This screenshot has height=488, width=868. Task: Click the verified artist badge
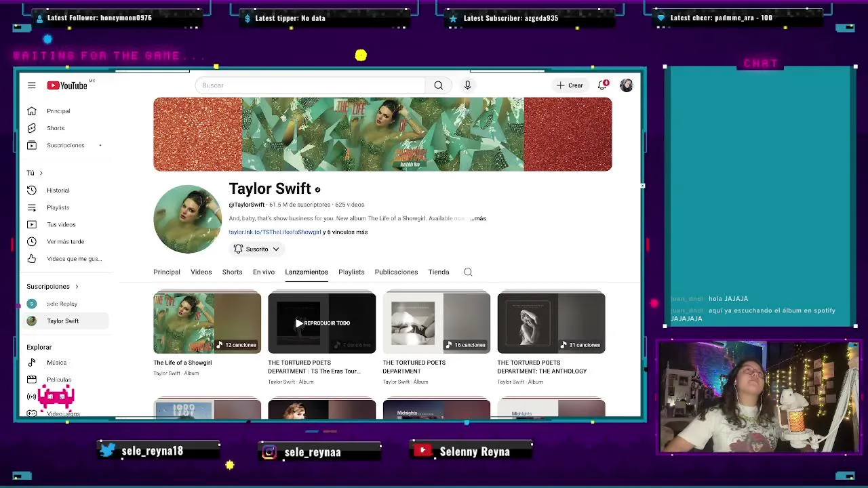coord(317,190)
